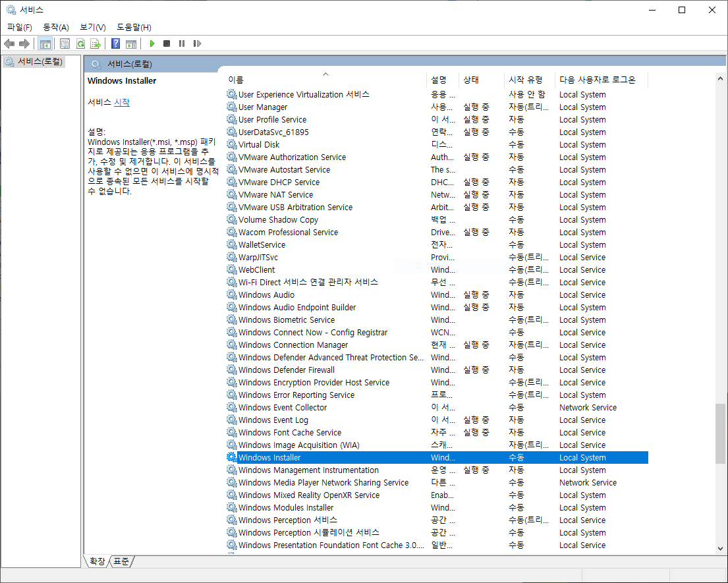Viewport: 728px width, 583px height.
Task: Pause the service with the pause icon
Action: [182, 43]
